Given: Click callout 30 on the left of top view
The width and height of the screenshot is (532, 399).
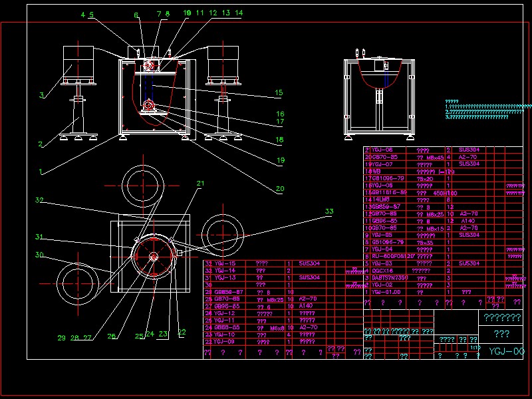Looking at the screenshot, I should 39,253.
